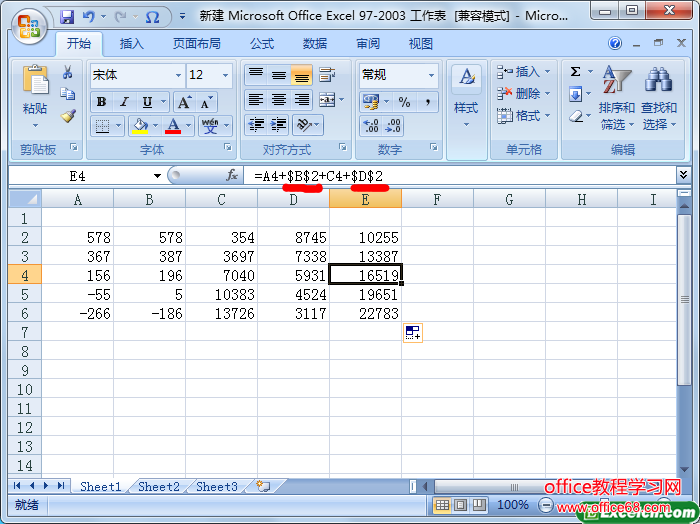The width and height of the screenshot is (700, 524).
Task: Align cell text to the left
Action: point(256,100)
